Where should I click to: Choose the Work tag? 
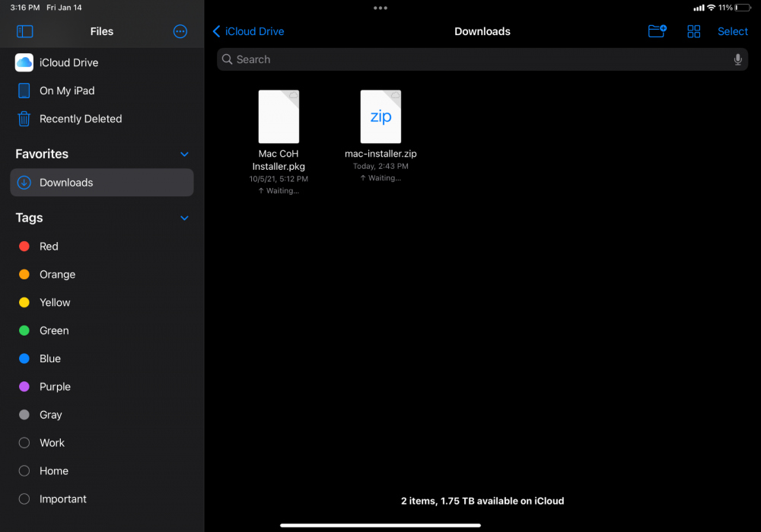[52, 443]
